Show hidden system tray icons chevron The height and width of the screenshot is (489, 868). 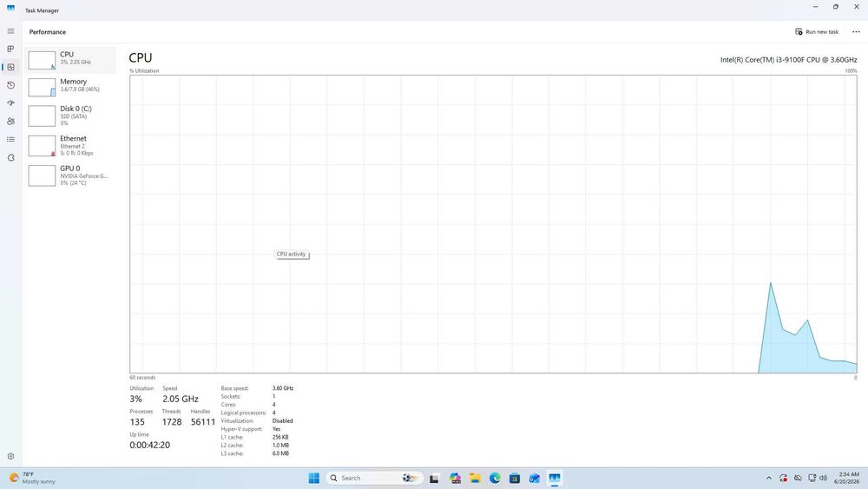point(768,478)
